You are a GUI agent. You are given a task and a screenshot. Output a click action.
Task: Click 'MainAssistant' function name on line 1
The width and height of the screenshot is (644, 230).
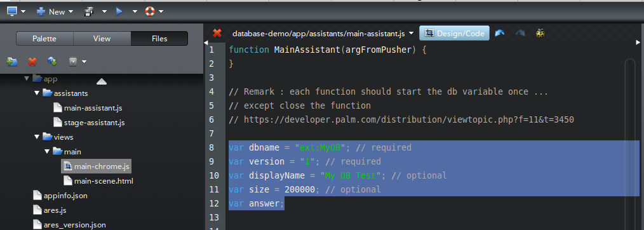(x=307, y=50)
